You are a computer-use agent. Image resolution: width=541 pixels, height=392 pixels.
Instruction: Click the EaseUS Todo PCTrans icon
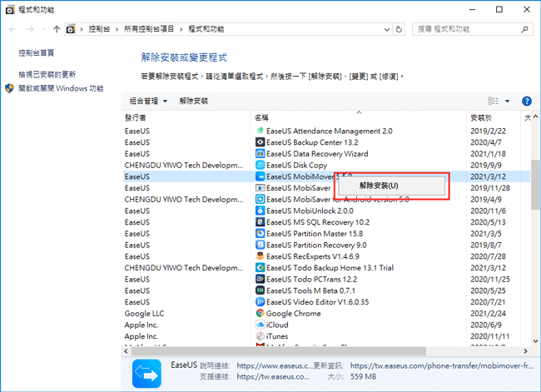tap(261, 279)
